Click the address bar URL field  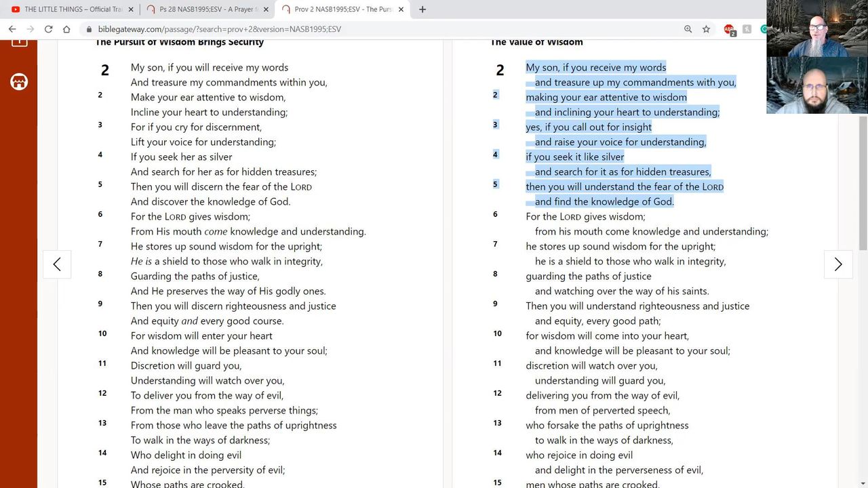pyautogui.click(x=339, y=29)
